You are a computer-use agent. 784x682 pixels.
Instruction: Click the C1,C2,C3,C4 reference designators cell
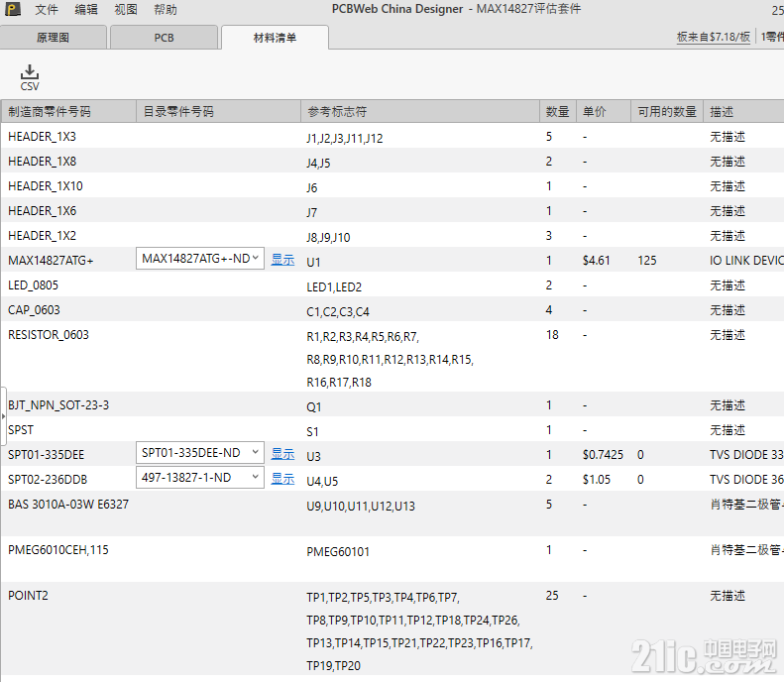(338, 312)
